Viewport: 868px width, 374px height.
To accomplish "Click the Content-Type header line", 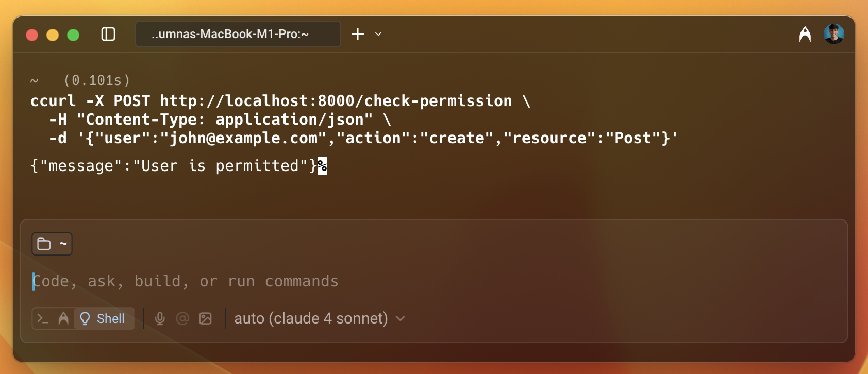I will pos(220,120).
